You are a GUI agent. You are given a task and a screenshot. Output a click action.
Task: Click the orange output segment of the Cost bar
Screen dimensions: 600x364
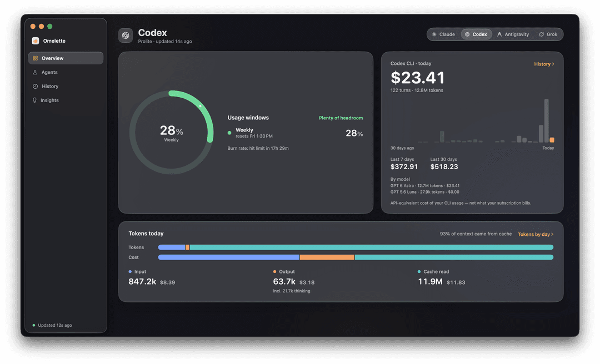coord(327,257)
